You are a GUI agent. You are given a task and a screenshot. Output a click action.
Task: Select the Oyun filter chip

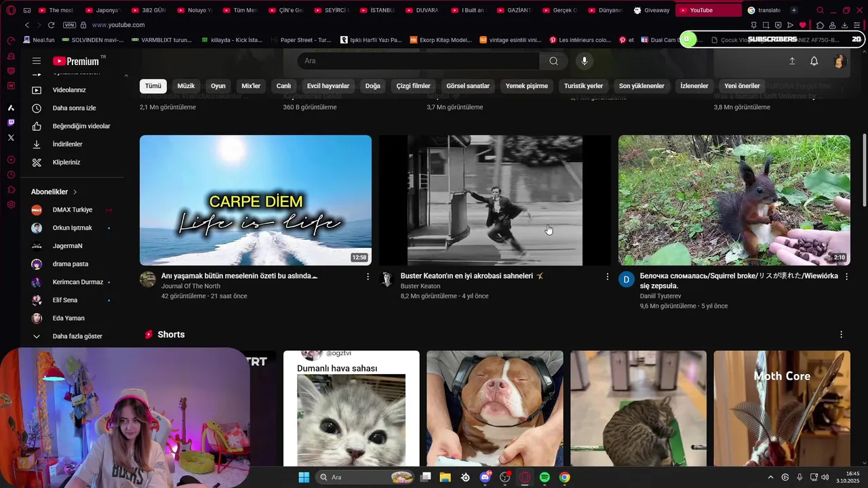(x=218, y=86)
